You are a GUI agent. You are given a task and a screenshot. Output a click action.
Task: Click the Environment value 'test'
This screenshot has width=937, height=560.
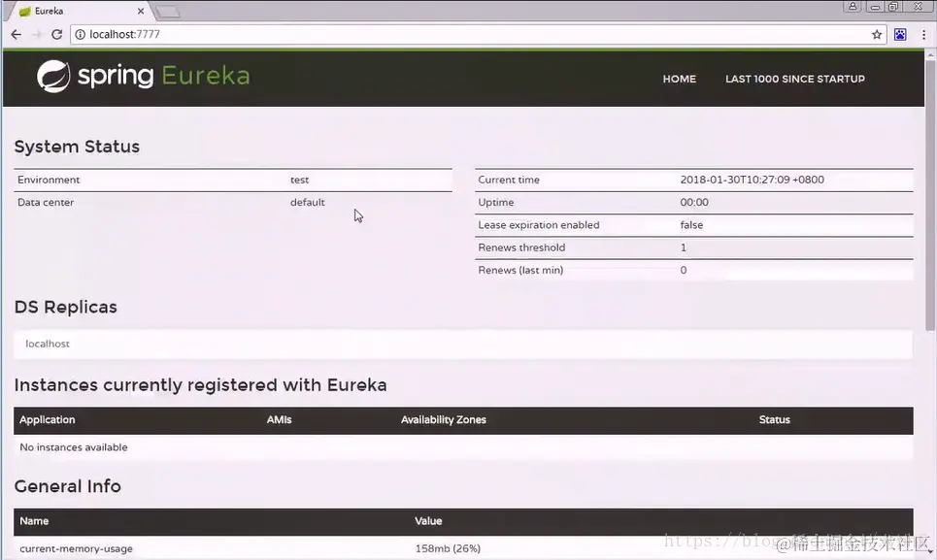pos(299,180)
